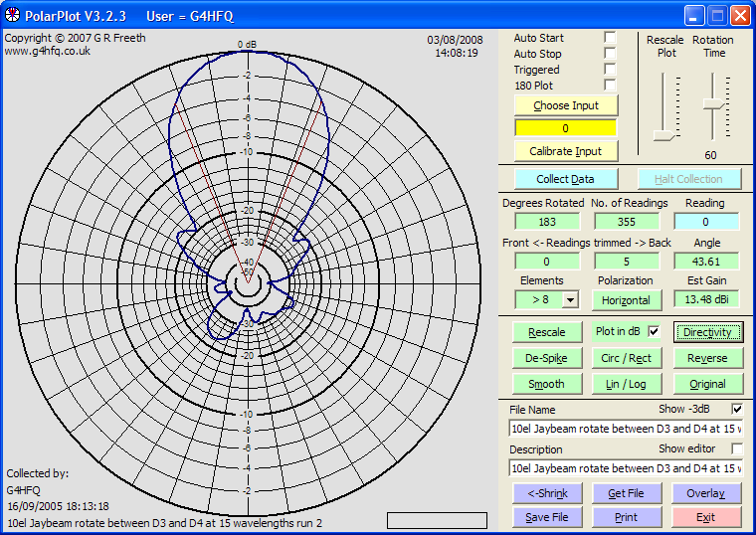Restore the Original plot
Viewport: 756px width, 535px height.
(708, 384)
